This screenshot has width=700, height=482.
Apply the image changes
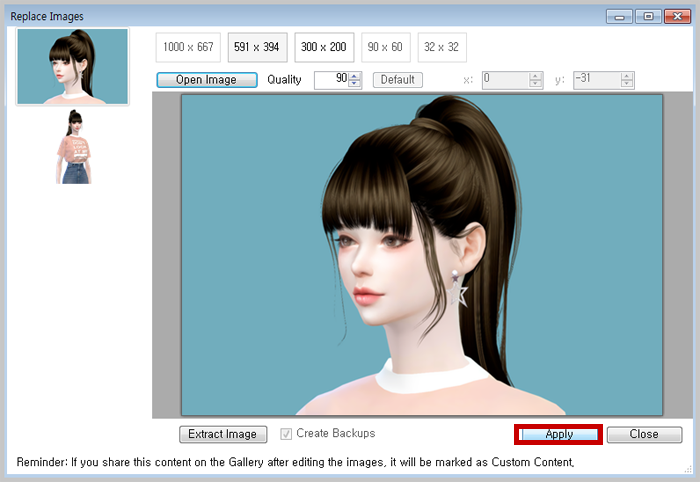point(559,434)
